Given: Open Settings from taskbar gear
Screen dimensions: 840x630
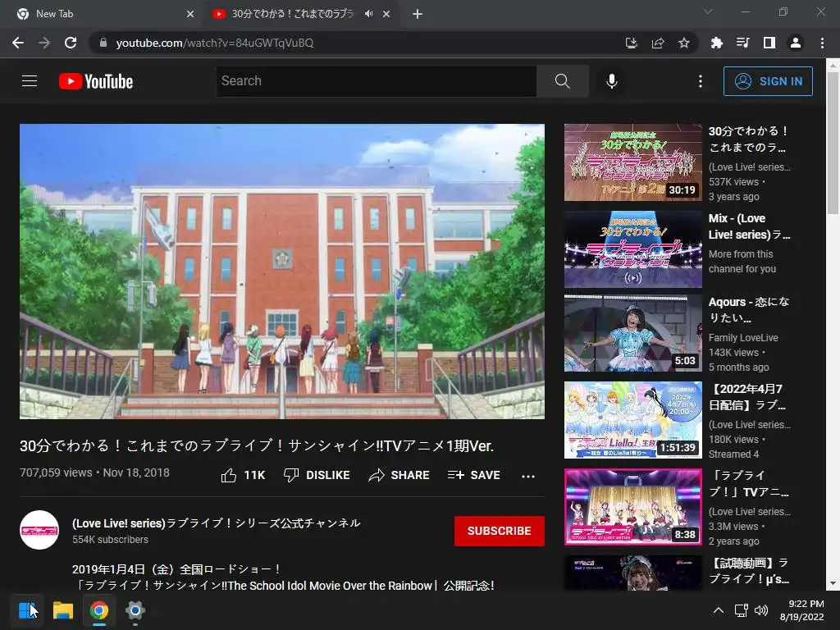Looking at the screenshot, I should (135, 610).
